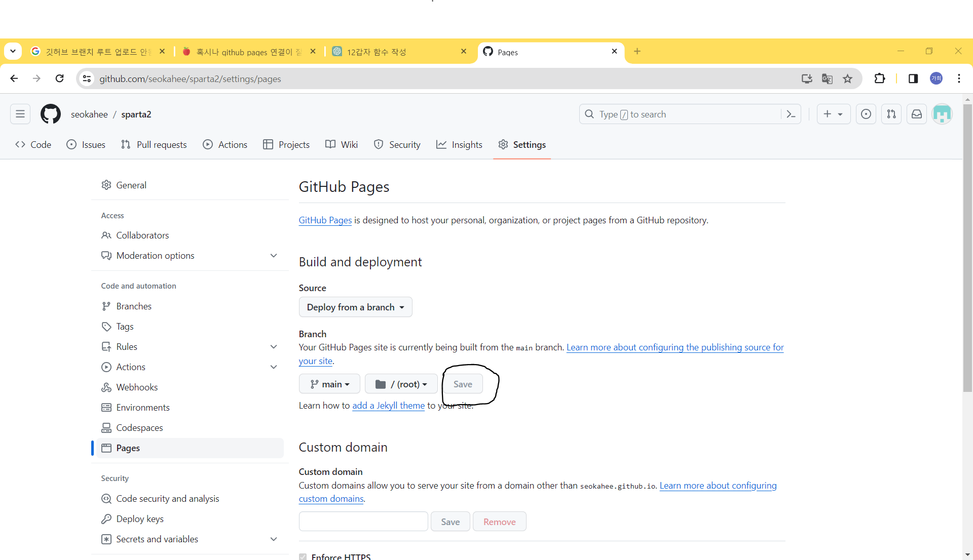Open the tab search dropdown

pyautogui.click(x=13, y=51)
